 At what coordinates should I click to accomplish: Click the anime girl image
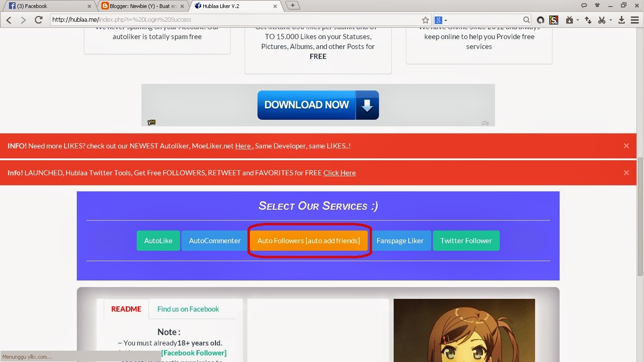pos(464,330)
